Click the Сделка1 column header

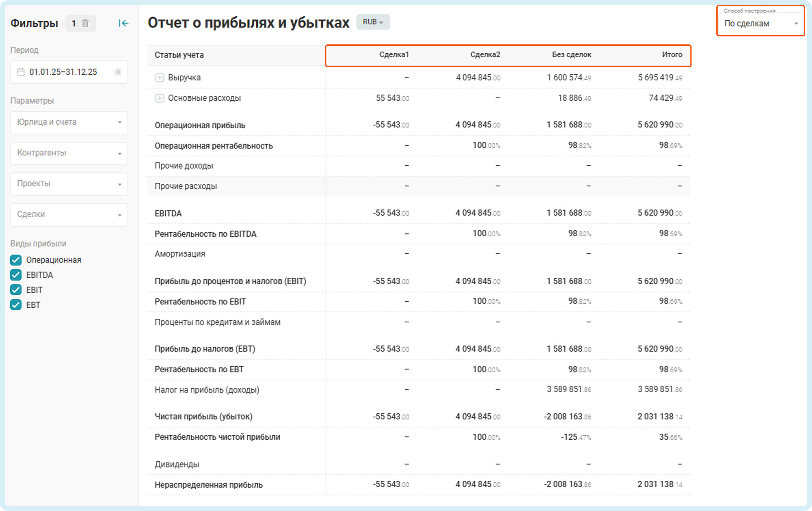[394, 55]
